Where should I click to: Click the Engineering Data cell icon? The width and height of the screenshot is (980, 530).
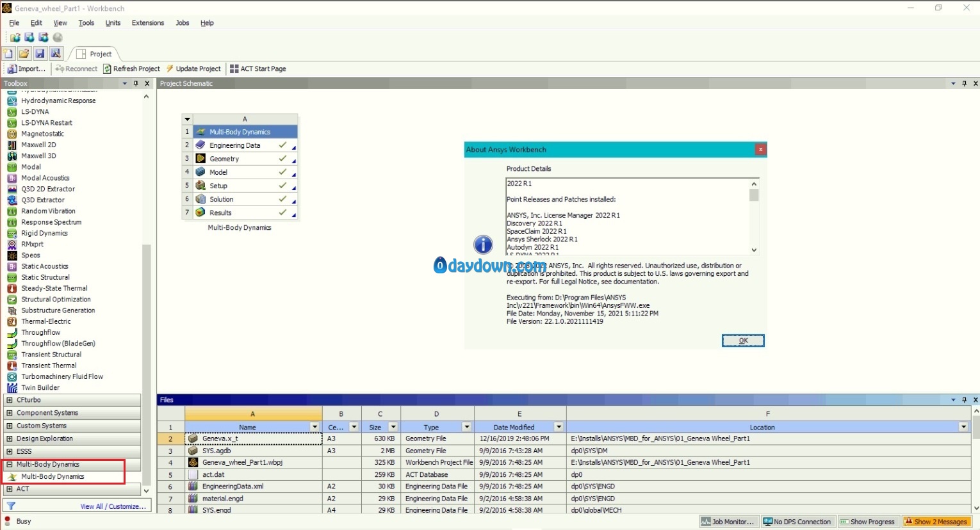[200, 145]
